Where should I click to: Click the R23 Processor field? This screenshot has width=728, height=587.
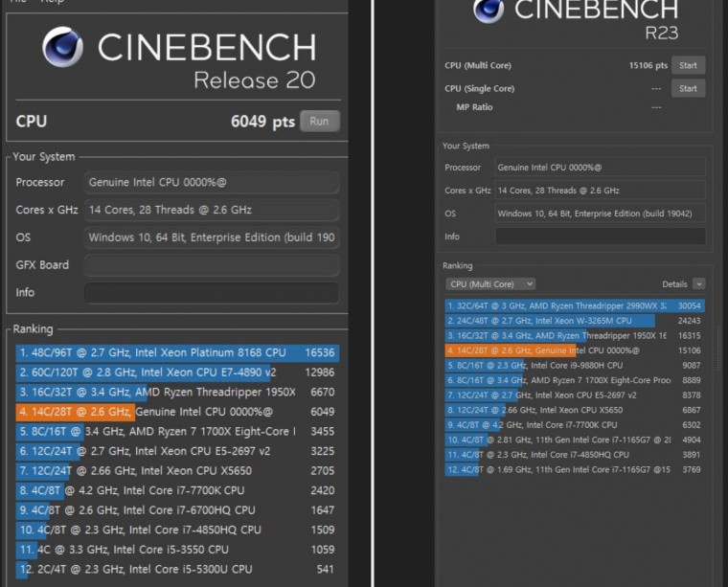pyautogui.click(x=600, y=168)
